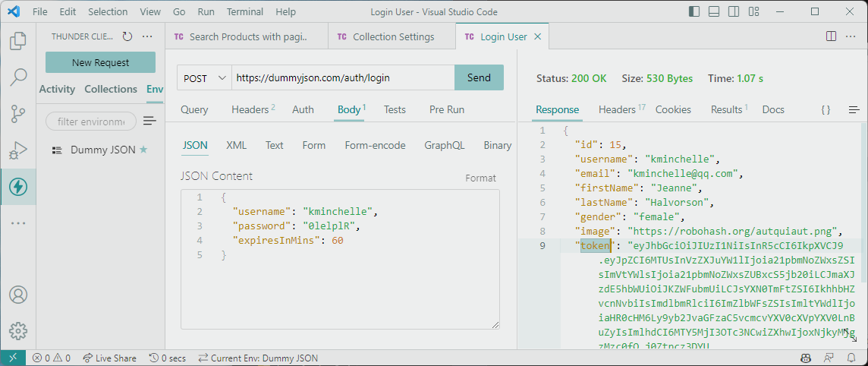Select the Thunder Client lightning icon

point(17,187)
